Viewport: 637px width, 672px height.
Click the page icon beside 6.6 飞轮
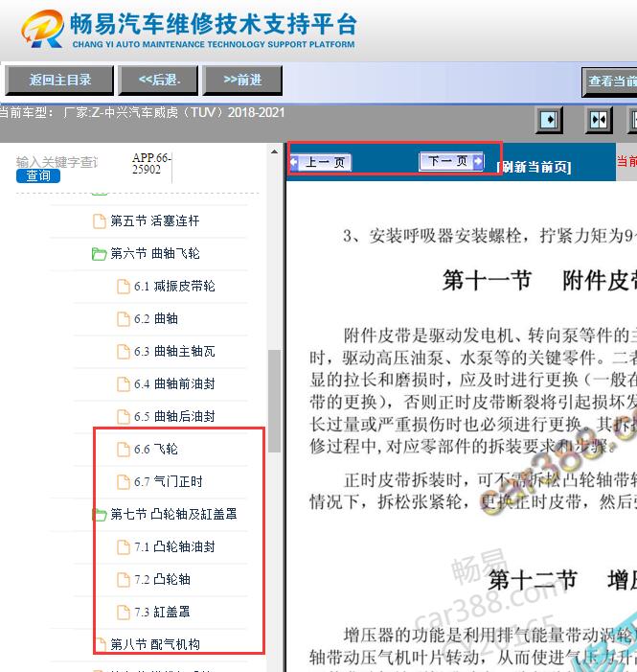[124, 450]
